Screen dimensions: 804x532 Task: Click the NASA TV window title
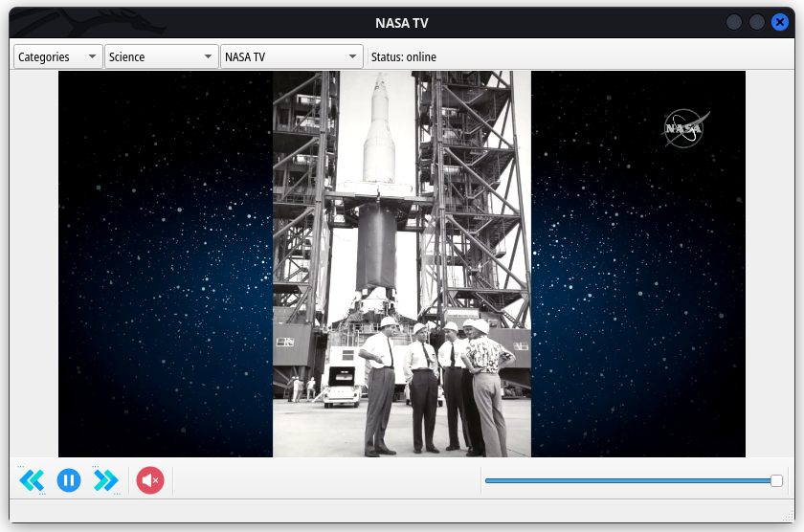(x=401, y=23)
